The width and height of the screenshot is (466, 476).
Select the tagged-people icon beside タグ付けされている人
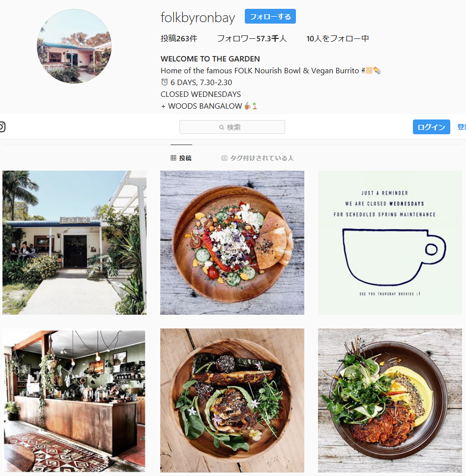click(x=224, y=158)
